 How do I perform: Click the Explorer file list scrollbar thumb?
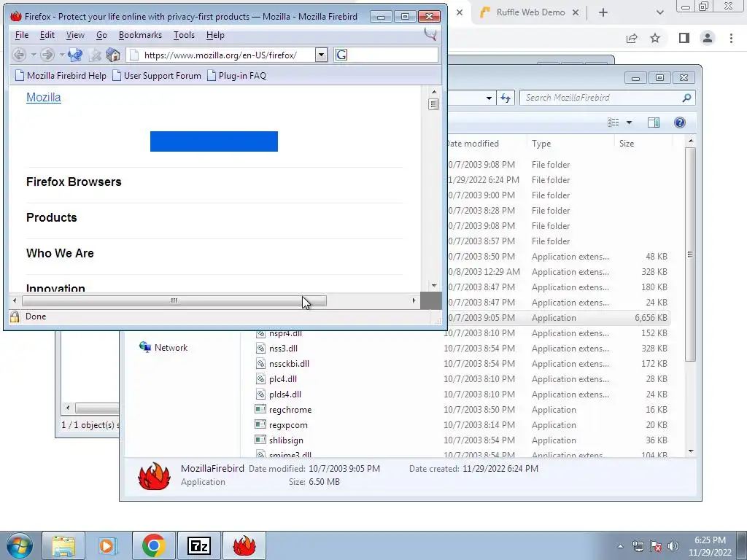(690, 254)
